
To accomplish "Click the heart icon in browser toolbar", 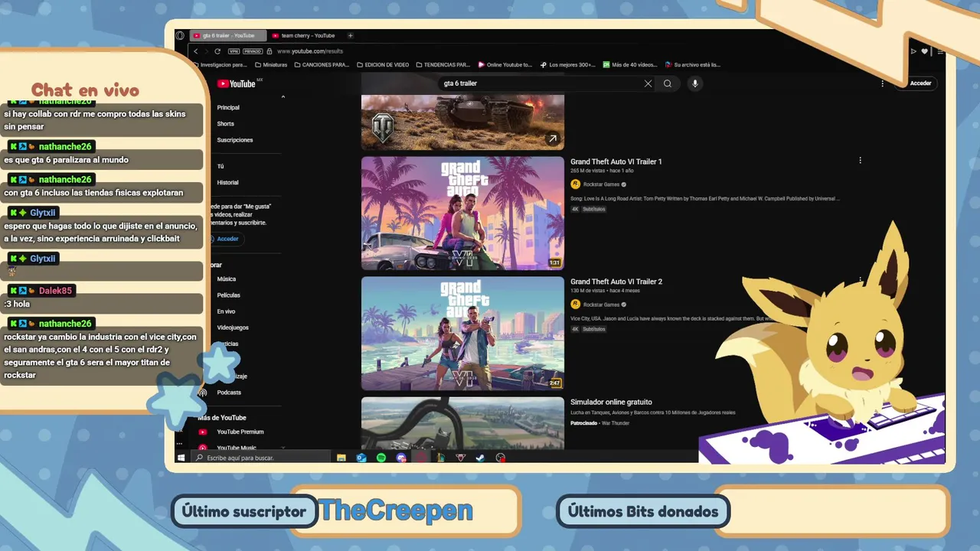I will (924, 51).
